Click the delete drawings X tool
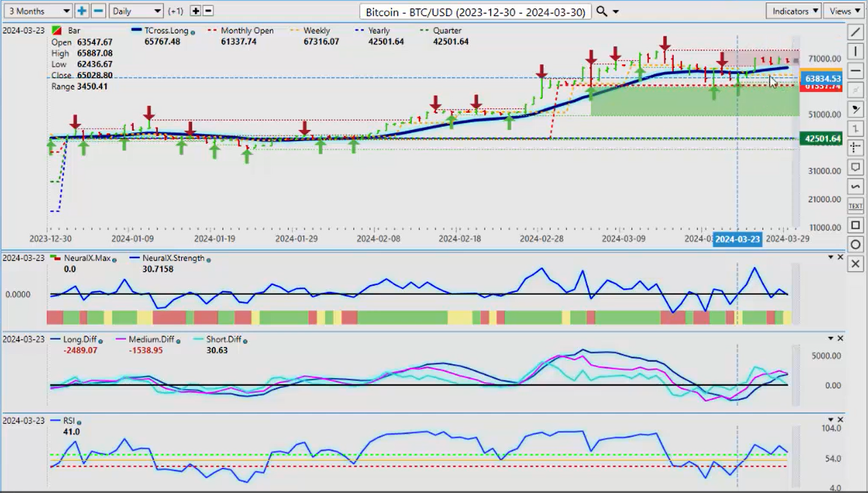Screen dimensions: 868x493 coord(855,264)
